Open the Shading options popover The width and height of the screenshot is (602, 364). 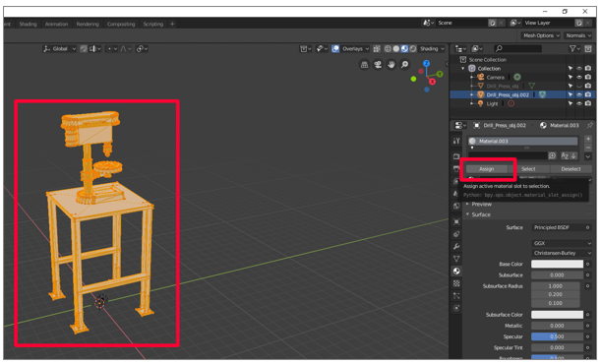[x=432, y=49]
